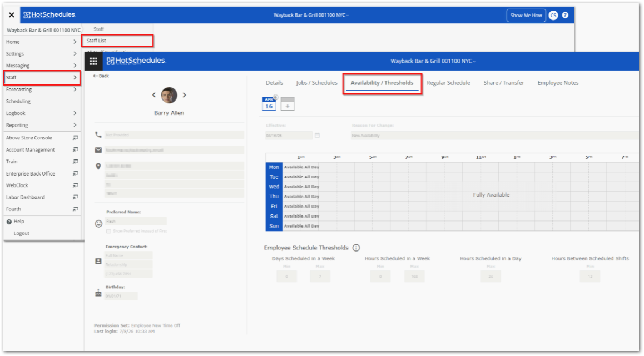Select the Share / Transfer tab
The image size is (644, 356).
tap(503, 83)
